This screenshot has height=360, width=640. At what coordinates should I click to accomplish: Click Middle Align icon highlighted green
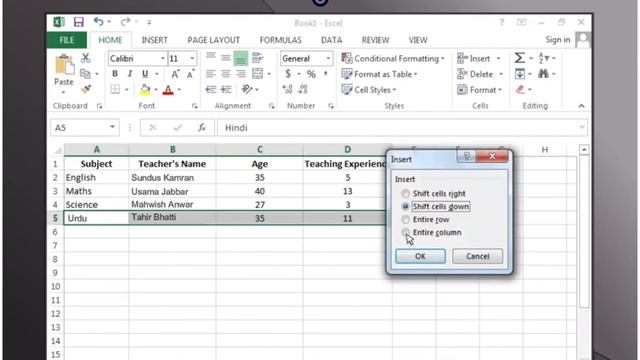point(240,58)
